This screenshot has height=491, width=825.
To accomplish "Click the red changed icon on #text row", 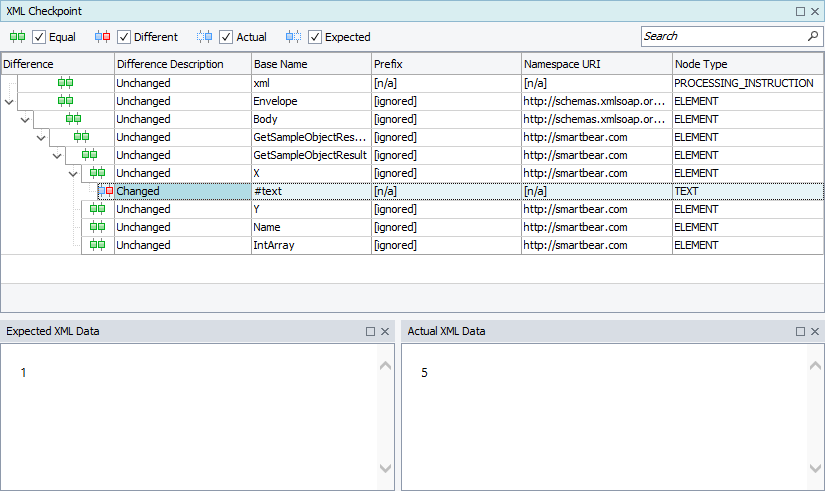I will pos(106,191).
